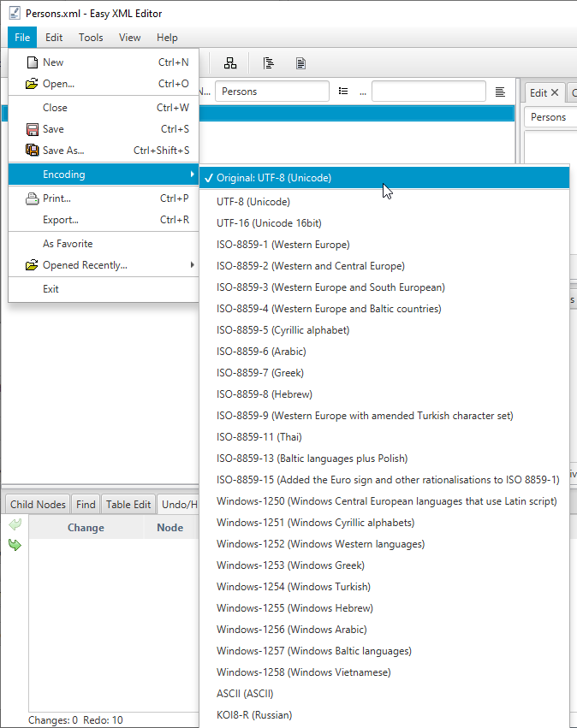Viewport: 577px width, 728px height.
Task: Click the align lines icon beside the empty field
Action: point(500,92)
